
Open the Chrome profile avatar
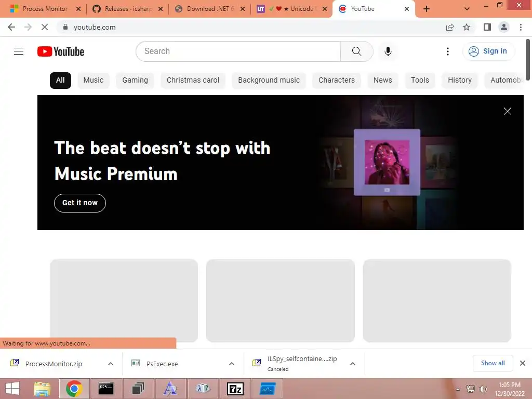504,27
